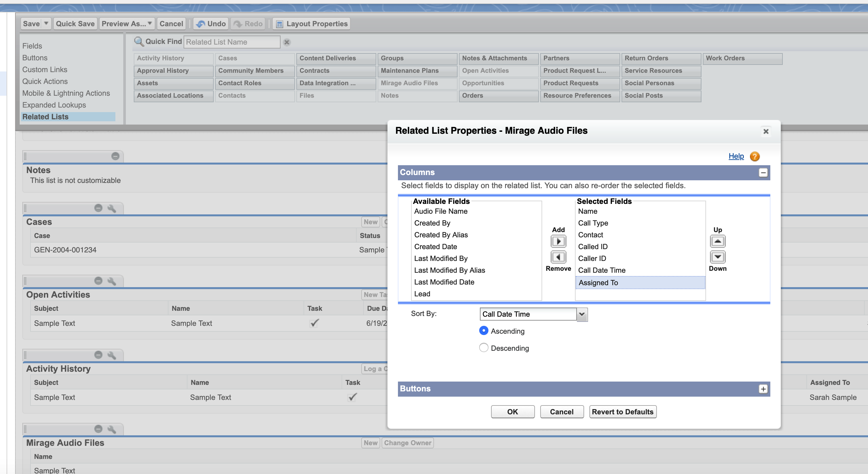Select Quick Actions in the sidebar
Image resolution: width=868 pixels, height=474 pixels.
pos(45,81)
